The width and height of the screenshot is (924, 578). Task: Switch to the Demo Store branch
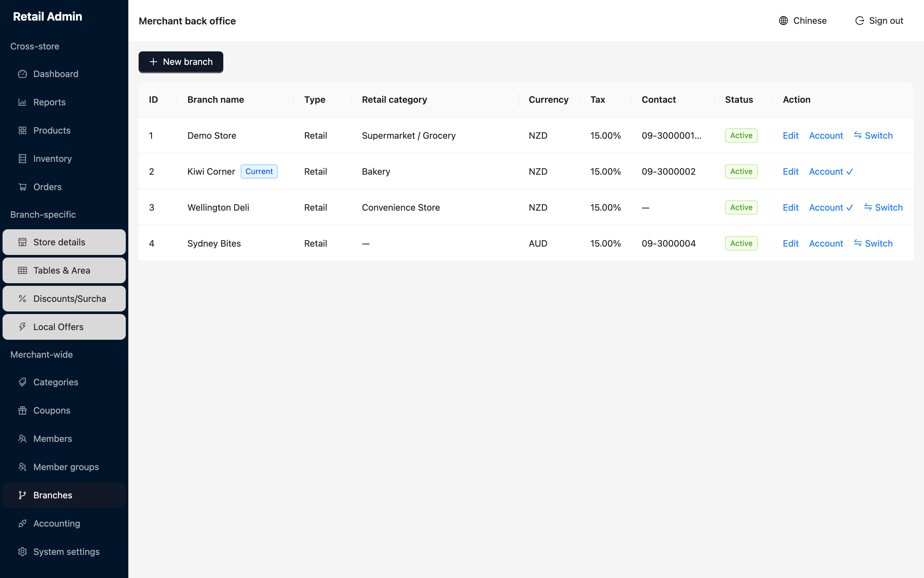coord(873,135)
